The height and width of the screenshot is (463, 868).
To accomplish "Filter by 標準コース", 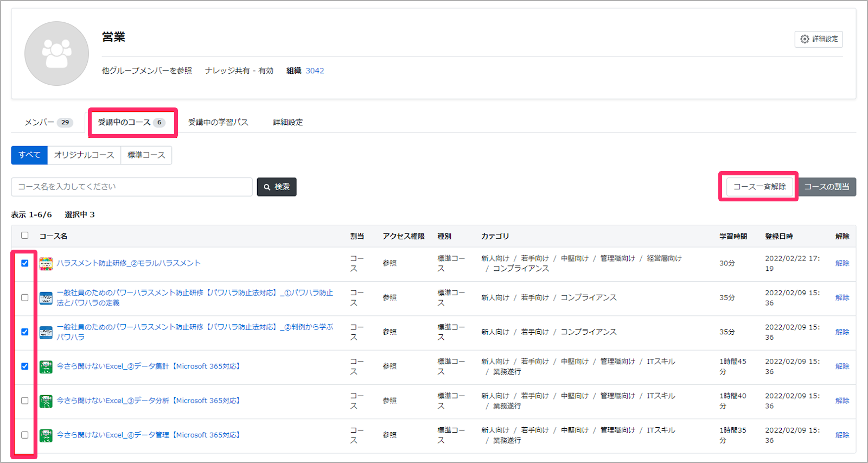I will pyautogui.click(x=146, y=155).
